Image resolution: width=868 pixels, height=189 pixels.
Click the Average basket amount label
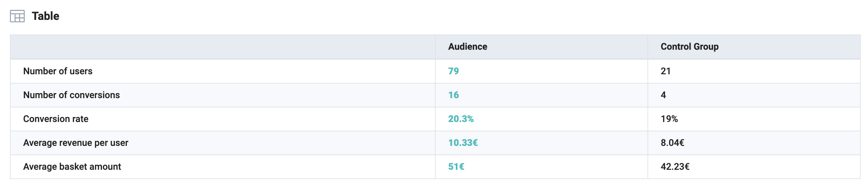tap(72, 167)
